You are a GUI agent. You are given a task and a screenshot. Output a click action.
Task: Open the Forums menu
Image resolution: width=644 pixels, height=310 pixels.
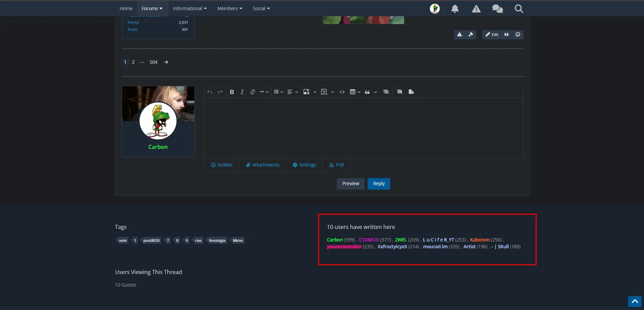point(152,8)
